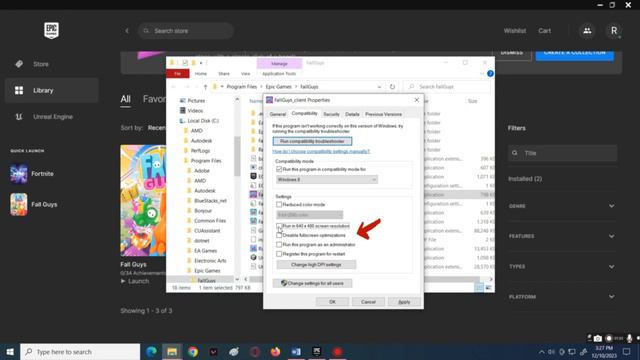Viewport: 640px width, 360px height.
Task: Enable Run in 640 x 480 screen resolution
Action: [279, 226]
